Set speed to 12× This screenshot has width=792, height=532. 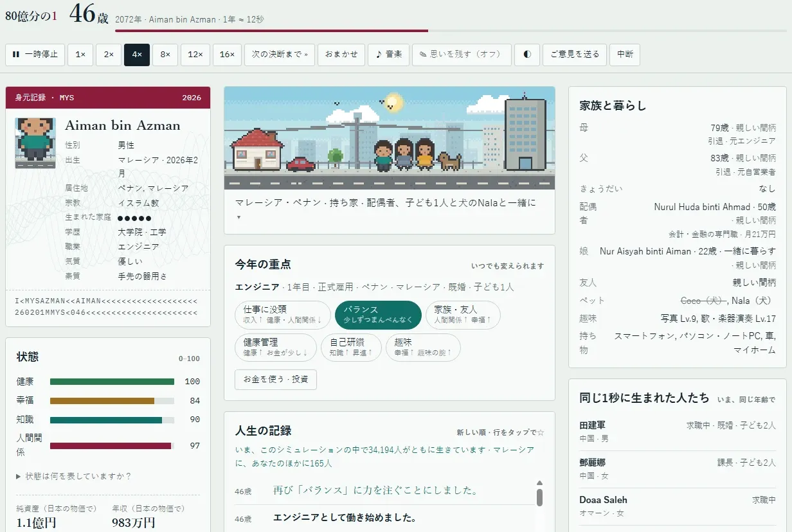[195, 55]
